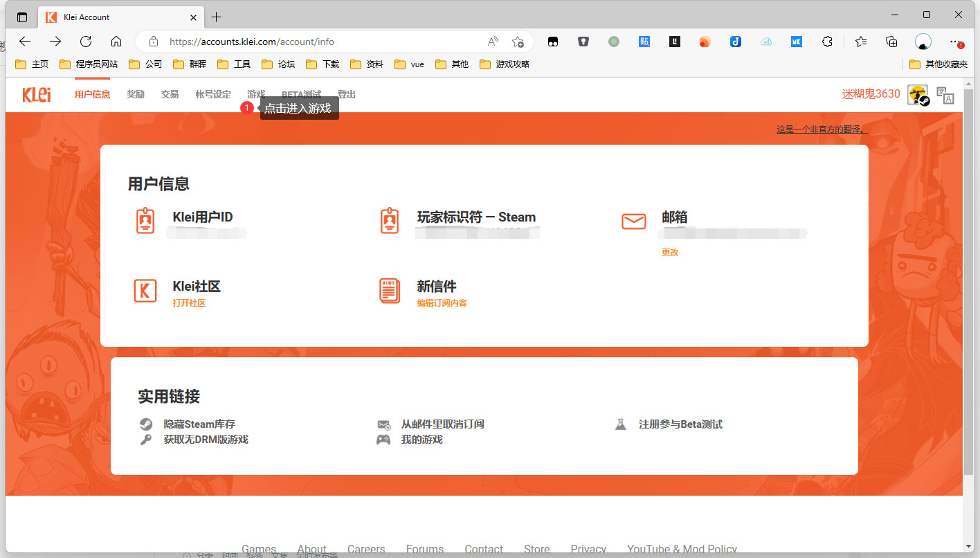Open the Favorites list icon
The width and height of the screenshot is (980, 558).
(x=861, y=42)
